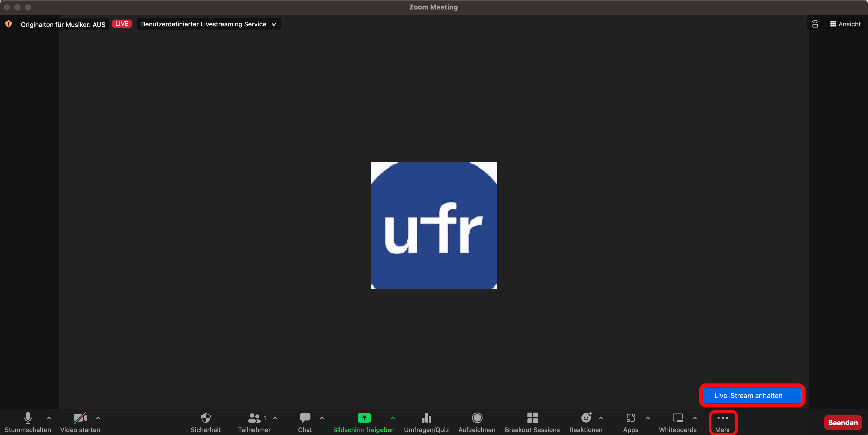868x435 pixels.
Task: Open green share options arrow
Action: click(x=393, y=418)
